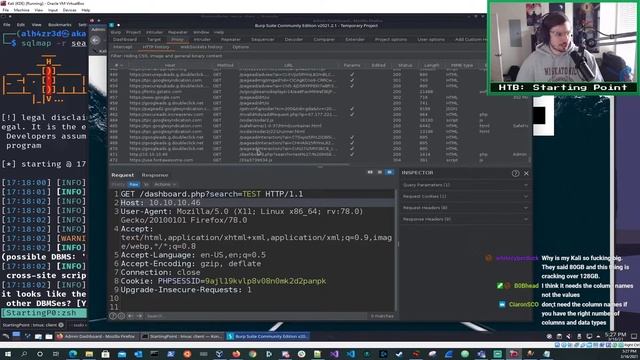The height and width of the screenshot is (360, 640).
Task: Open the Actions dropdown in the request editor
Action: click(x=164, y=184)
